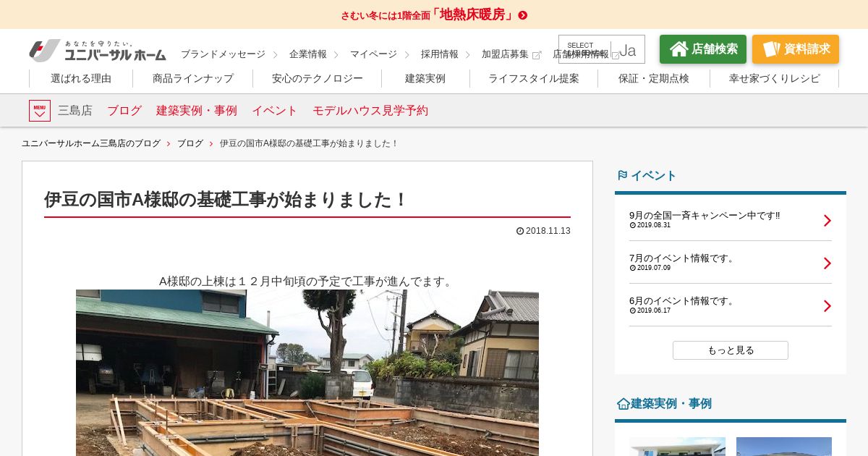
Task: Click second building example thumbnail
Action: click(x=784, y=447)
